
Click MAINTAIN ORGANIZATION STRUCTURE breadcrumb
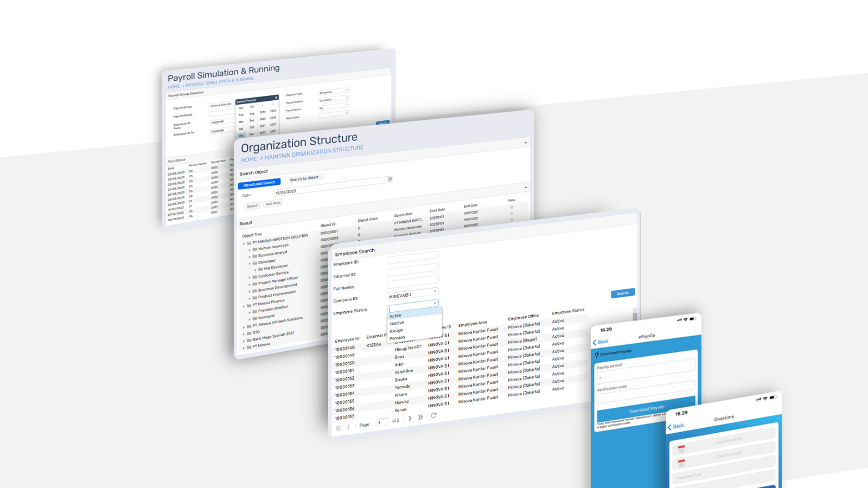[x=314, y=152]
